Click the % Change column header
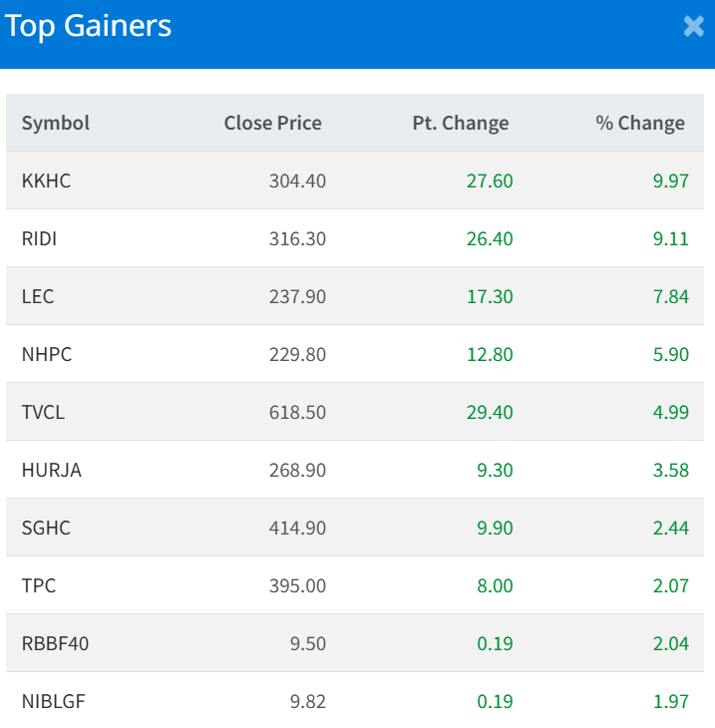The image size is (715, 728). 640,123
